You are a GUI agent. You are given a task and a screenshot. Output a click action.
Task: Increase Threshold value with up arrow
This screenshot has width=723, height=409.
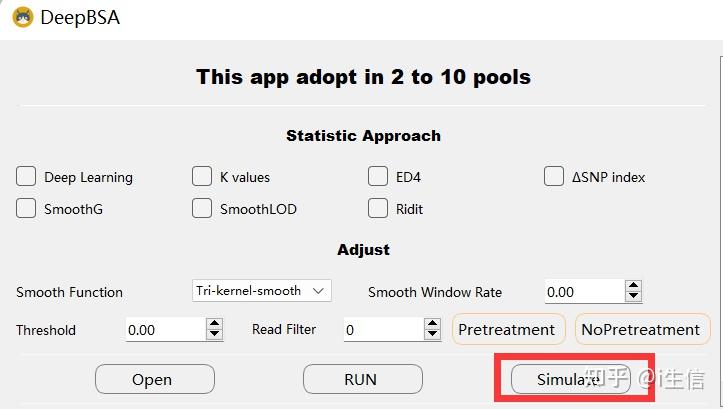coord(214,324)
